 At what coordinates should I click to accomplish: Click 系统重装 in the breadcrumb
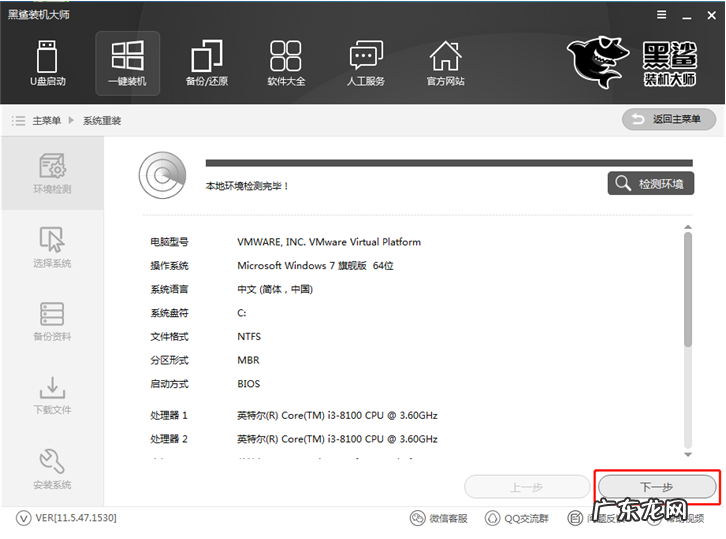point(102,121)
